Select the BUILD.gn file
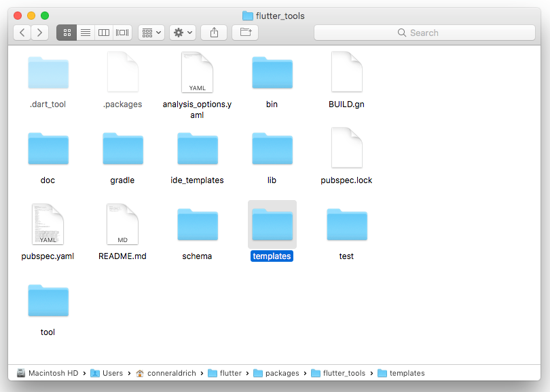The width and height of the screenshot is (550, 392). (x=346, y=72)
